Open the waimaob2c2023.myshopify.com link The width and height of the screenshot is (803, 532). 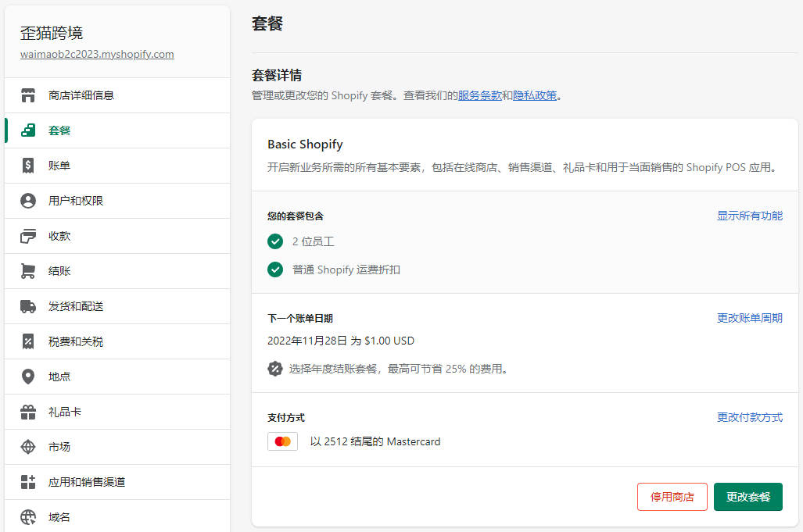[x=97, y=54]
